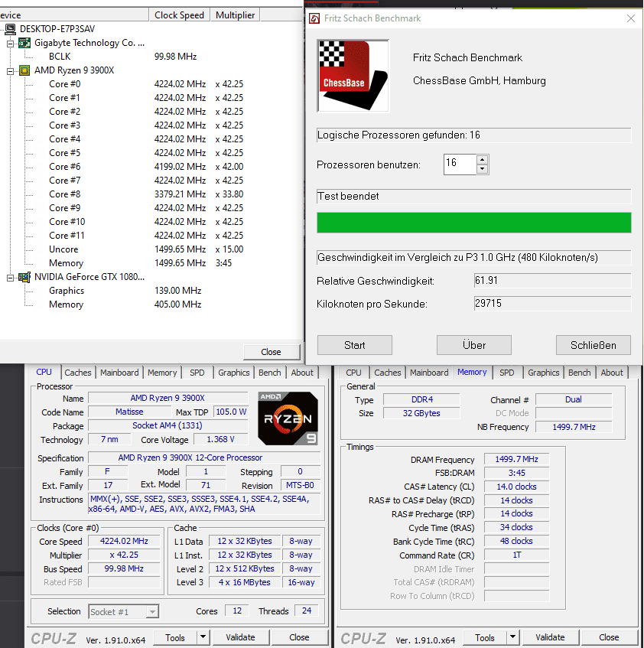Click Tools button in left CPU-Z
The width and height of the screenshot is (644, 648).
coord(175,637)
